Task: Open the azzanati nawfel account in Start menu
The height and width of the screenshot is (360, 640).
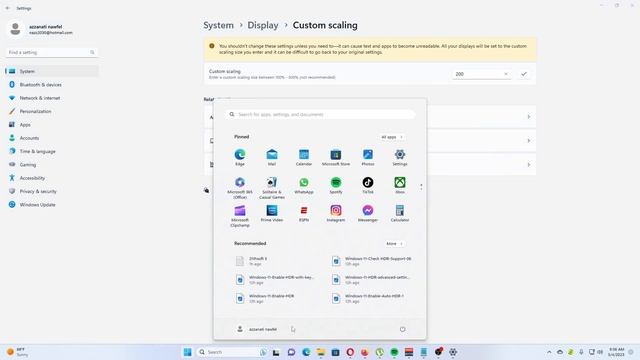Action: 257,329
